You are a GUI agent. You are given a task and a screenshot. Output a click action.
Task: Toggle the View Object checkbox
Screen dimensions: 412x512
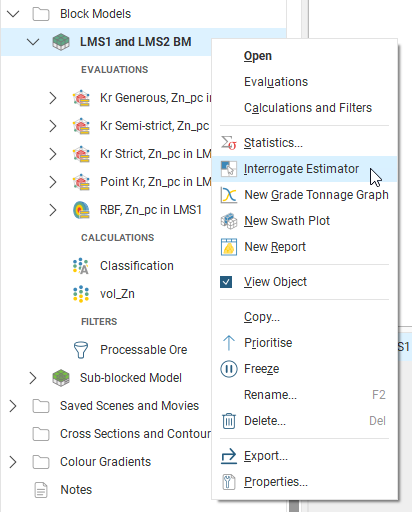[x=226, y=282]
